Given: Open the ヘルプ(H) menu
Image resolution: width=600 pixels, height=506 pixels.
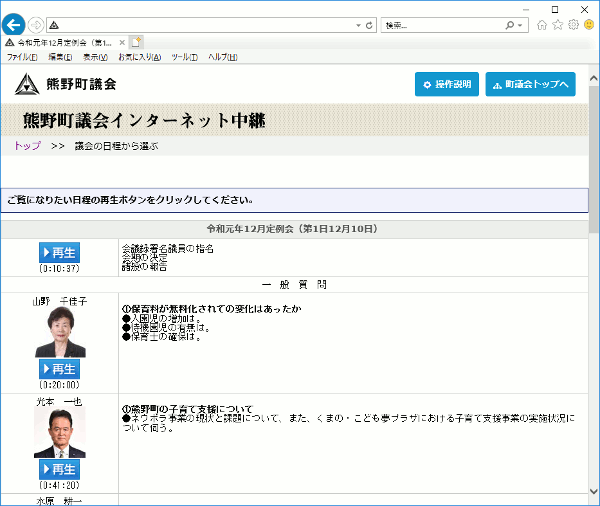Looking at the screenshot, I should tap(223, 57).
